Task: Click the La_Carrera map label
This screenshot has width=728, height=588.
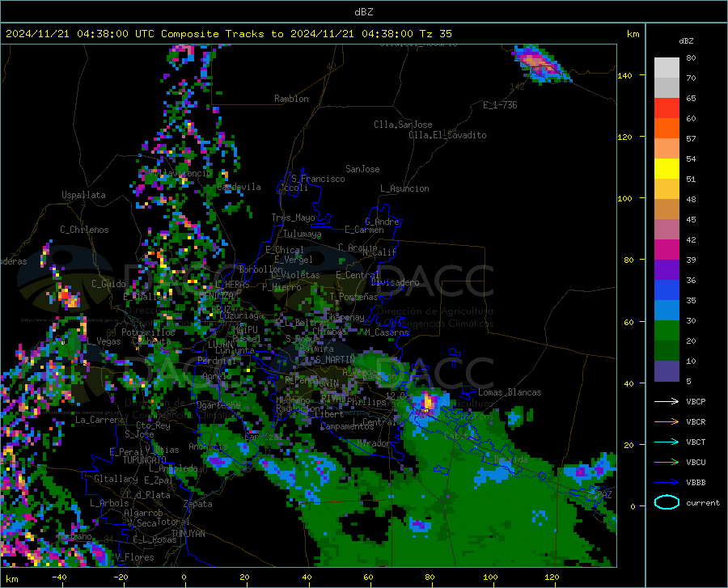Action: [99, 420]
